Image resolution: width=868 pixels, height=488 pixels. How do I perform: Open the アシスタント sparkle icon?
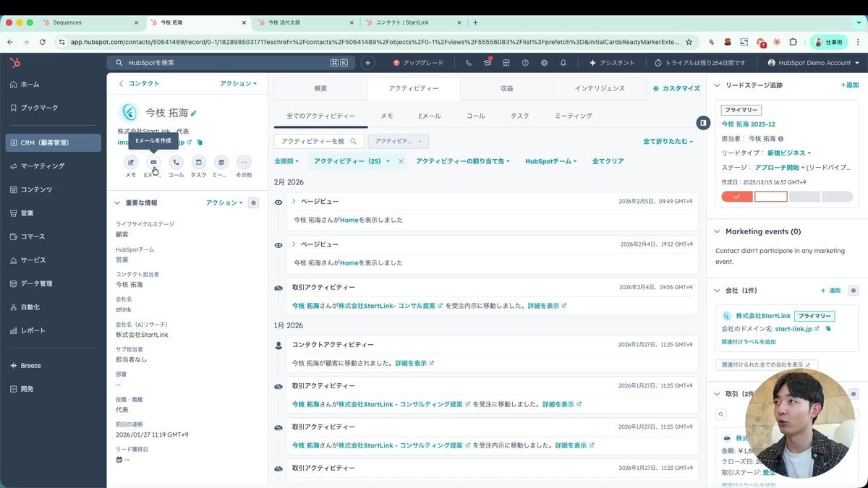(x=593, y=63)
